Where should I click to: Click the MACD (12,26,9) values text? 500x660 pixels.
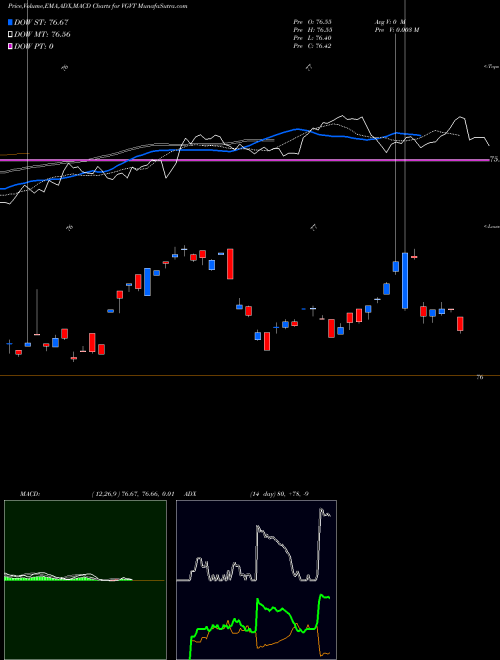133,494
